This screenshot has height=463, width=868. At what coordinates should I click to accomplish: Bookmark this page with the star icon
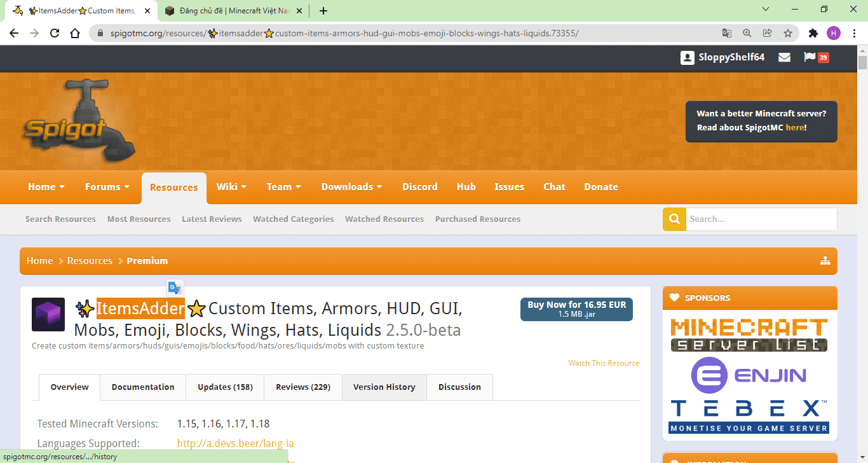(788, 33)
